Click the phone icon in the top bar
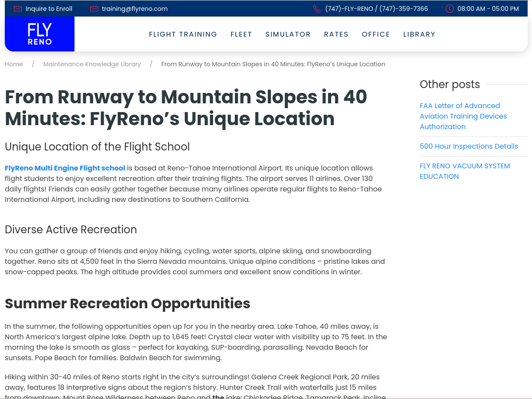The width and height of the screenshot is (532, 399). tap(317, 9)
